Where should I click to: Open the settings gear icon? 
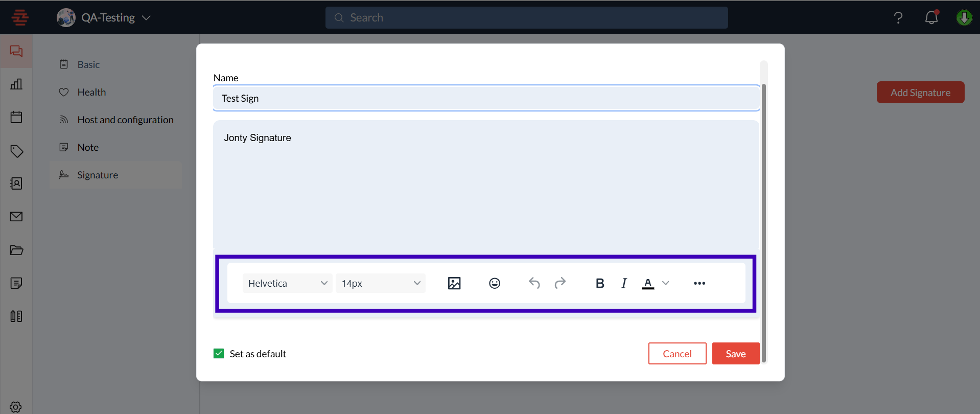pyautogui.click(x=16, y=407)
